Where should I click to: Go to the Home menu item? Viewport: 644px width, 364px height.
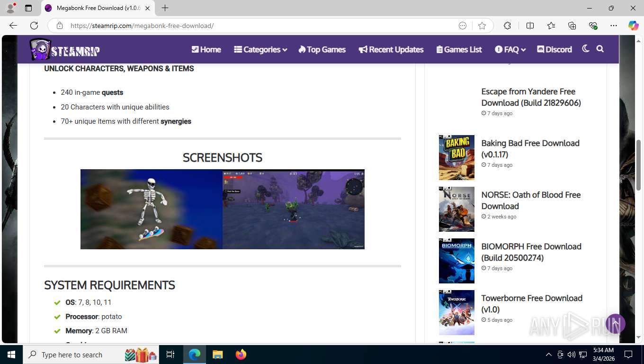206,49
